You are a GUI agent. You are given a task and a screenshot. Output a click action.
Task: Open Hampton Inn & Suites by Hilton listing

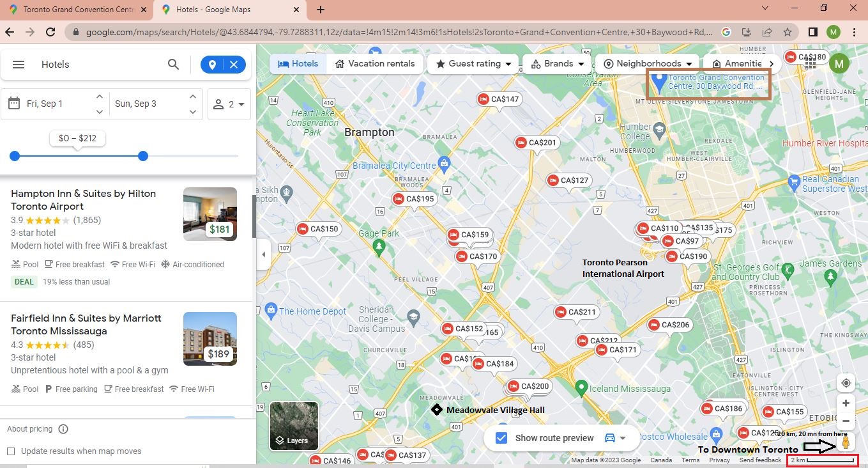click(x=83, y=199)
